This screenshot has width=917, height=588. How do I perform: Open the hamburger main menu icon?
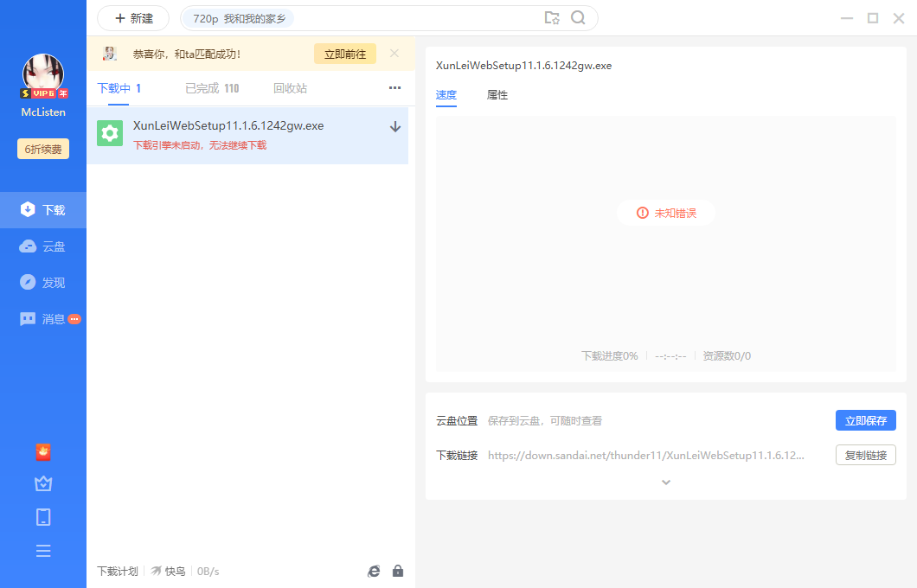pos(43,551)
